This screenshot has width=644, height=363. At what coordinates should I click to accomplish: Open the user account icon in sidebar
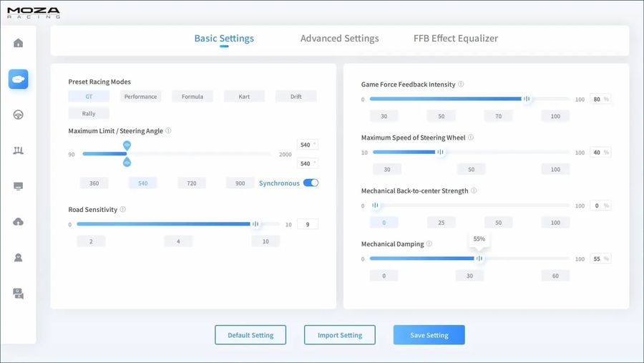(x=18, y=258)
